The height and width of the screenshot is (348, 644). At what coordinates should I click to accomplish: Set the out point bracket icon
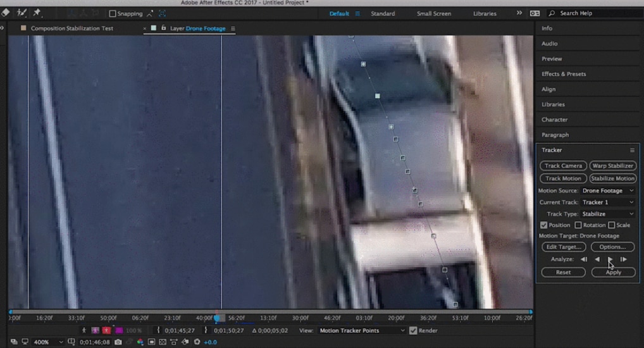(206, 330)
